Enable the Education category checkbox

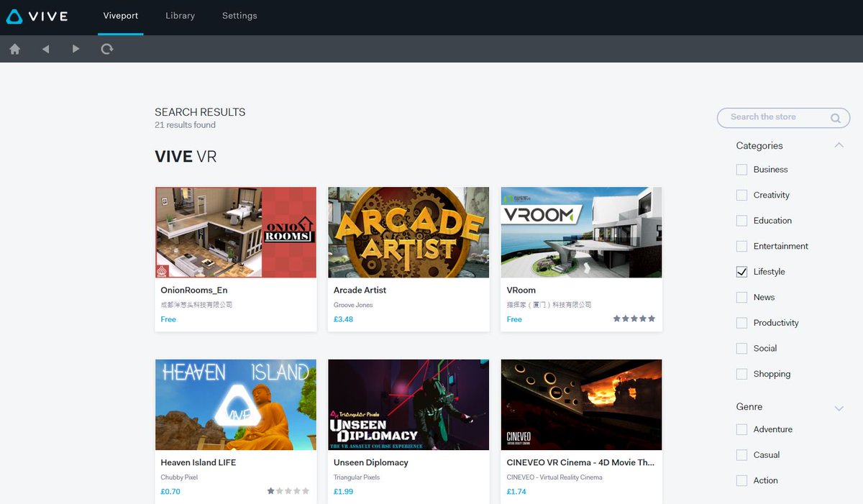tap(741, 221)
